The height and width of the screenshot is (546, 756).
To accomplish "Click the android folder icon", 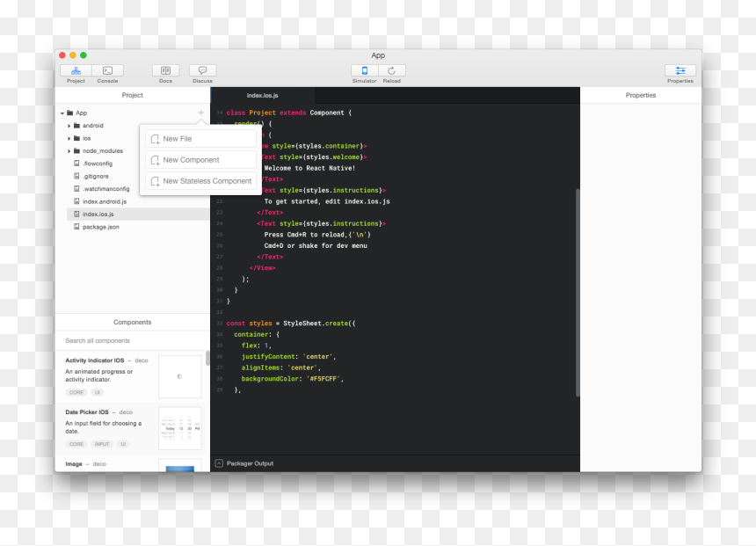I will (x=76, y=126).
